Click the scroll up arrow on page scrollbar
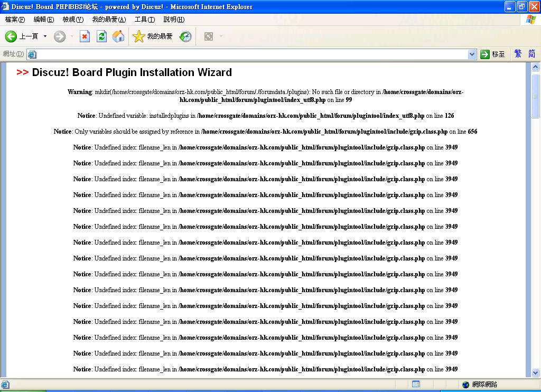 [536, 67]
